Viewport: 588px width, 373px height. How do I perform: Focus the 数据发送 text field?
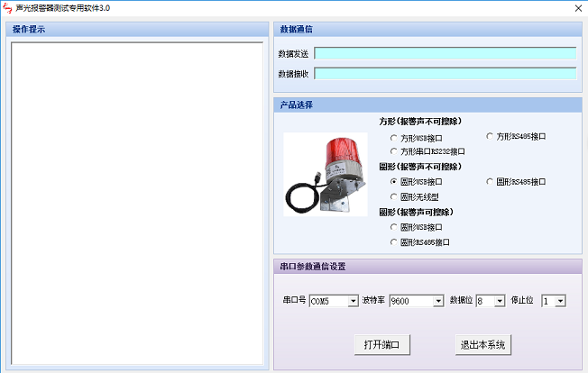pos(446,53)
